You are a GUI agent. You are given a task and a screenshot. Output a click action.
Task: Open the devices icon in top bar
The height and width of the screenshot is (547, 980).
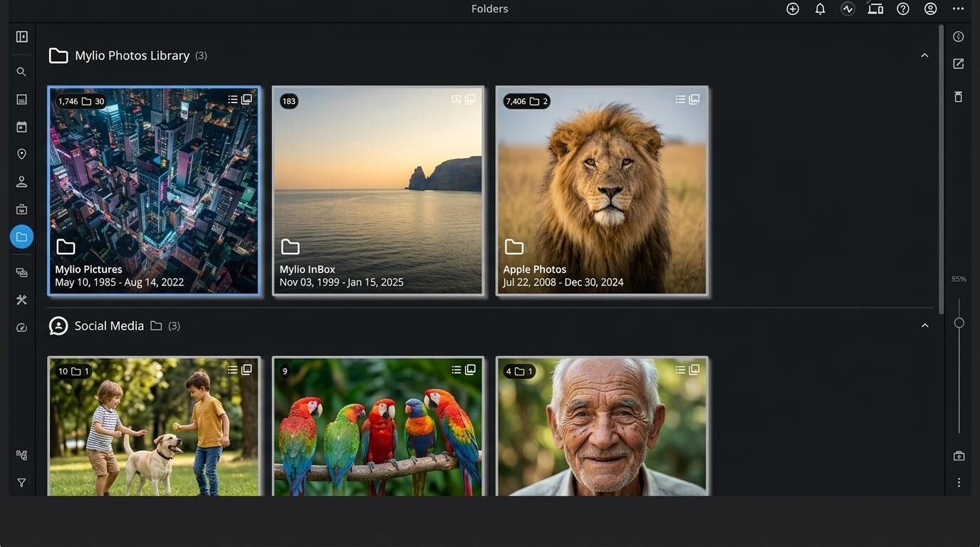(x=875, y=9)
